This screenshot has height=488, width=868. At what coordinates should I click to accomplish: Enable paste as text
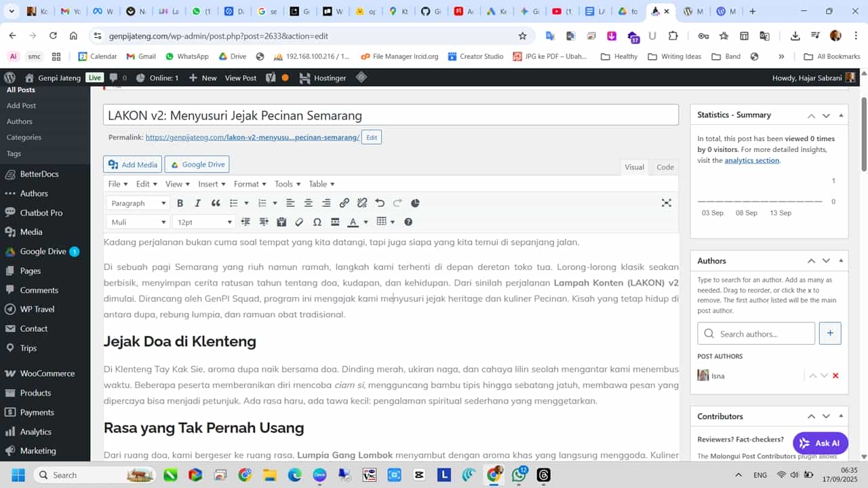click(281, 222)
